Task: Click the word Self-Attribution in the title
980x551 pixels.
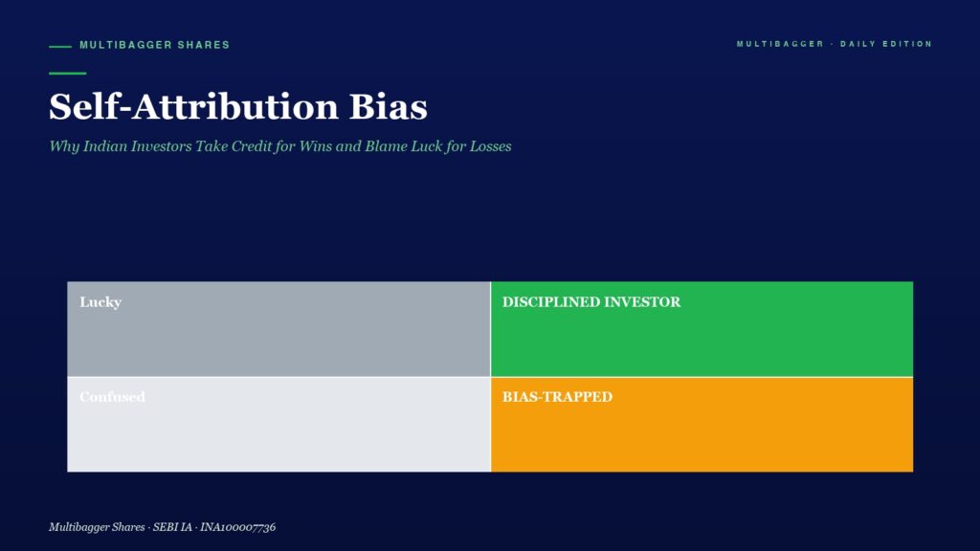Action: [x=193, y=106]
